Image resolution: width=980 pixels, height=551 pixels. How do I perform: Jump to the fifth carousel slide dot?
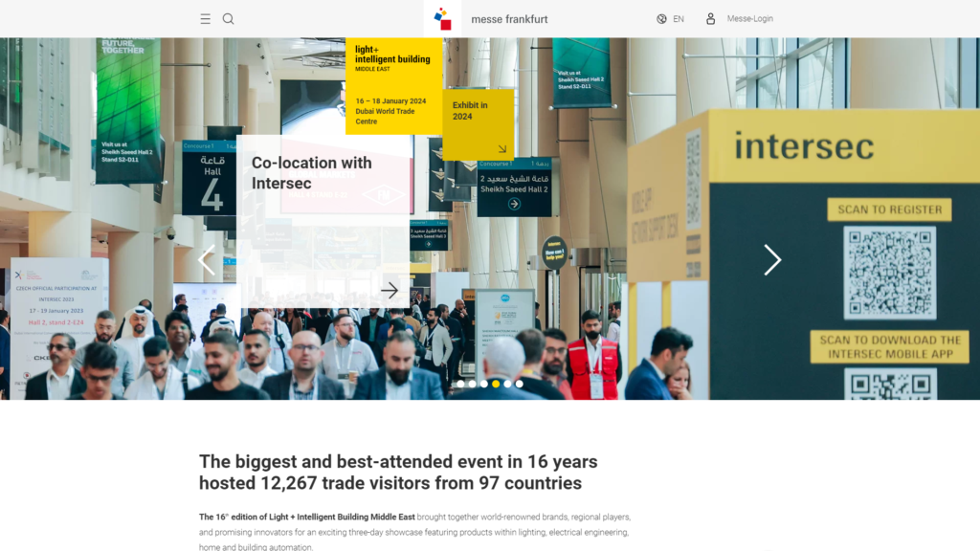pos(507,384)
